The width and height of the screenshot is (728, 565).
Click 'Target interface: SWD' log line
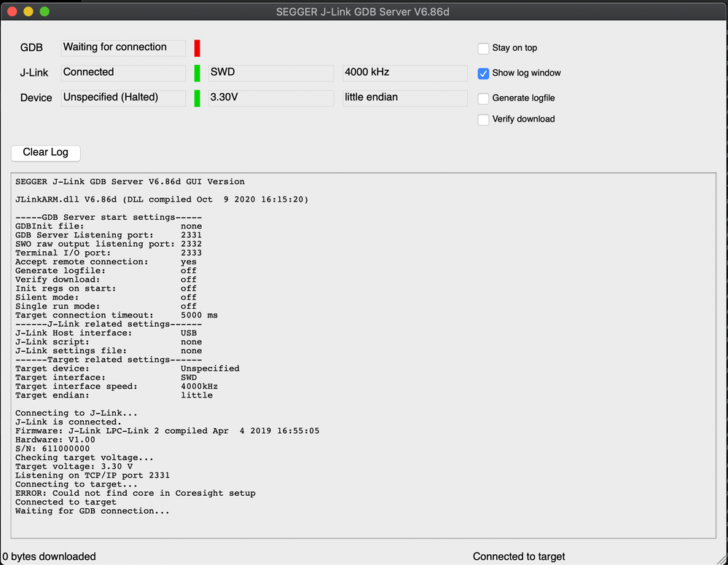[106, 378]
